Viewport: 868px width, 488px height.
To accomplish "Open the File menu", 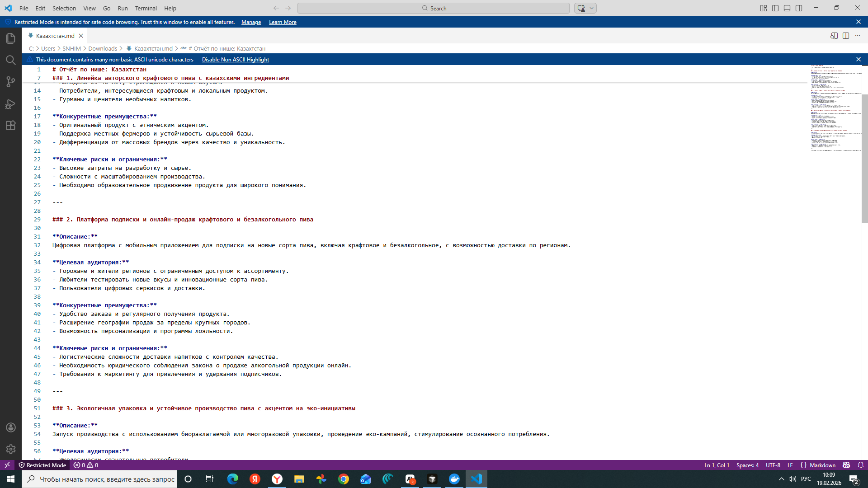I will coord(24,8).
